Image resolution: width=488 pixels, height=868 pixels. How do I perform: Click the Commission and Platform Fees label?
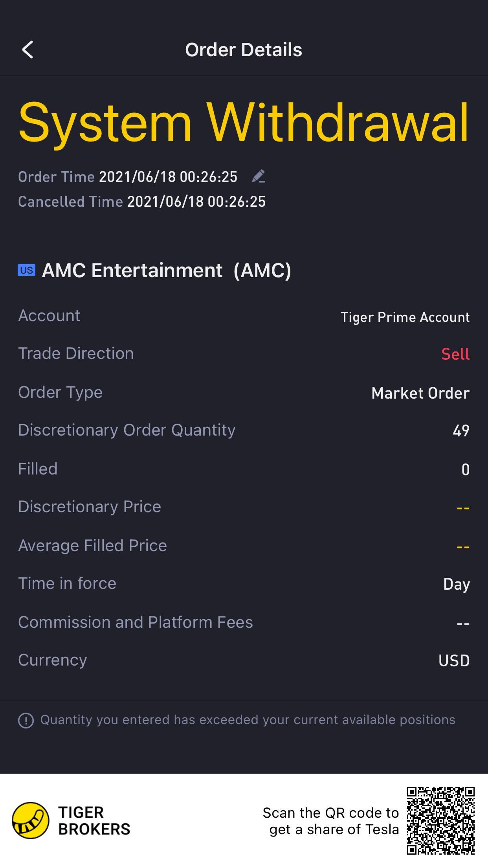click(136, 622)
